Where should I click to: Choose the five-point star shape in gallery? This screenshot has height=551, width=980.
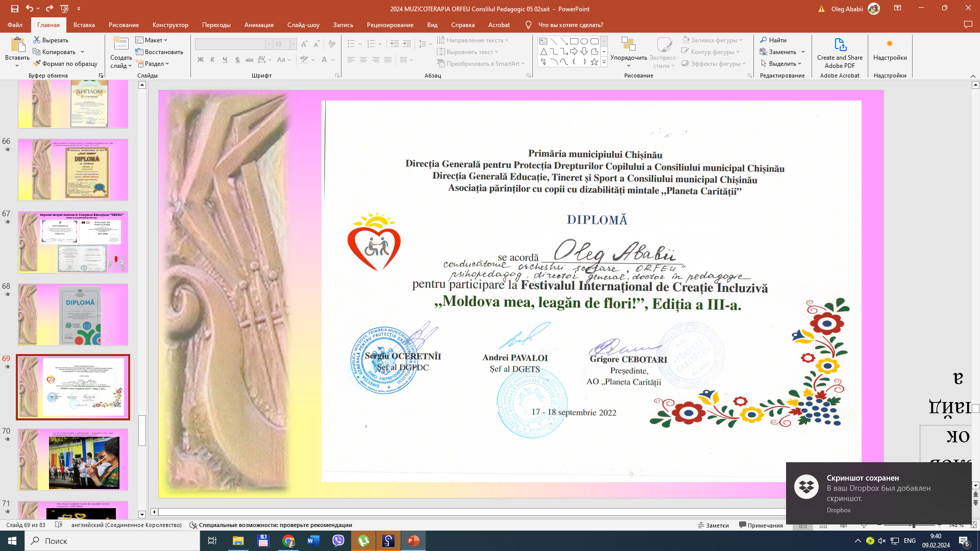[595, 62]
